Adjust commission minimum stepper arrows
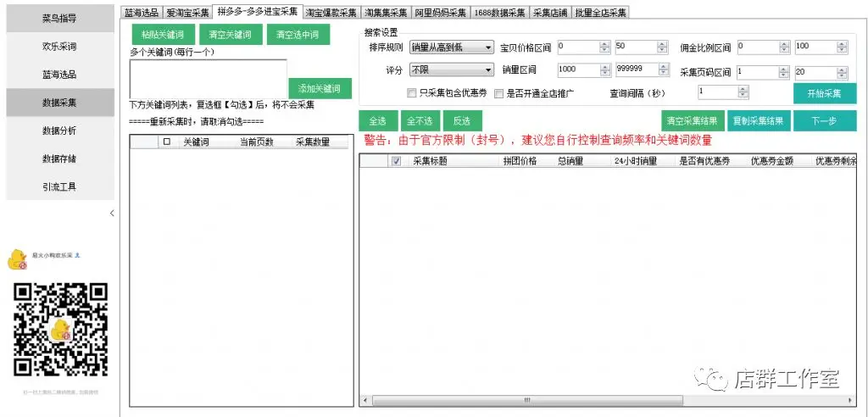868x417 pixels. point(784,47)
